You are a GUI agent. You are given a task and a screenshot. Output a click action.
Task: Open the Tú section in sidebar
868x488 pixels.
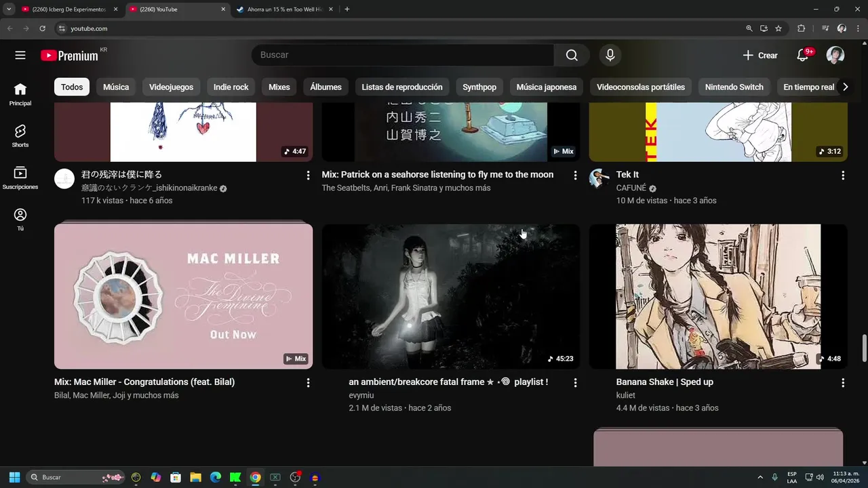(20, 220)
